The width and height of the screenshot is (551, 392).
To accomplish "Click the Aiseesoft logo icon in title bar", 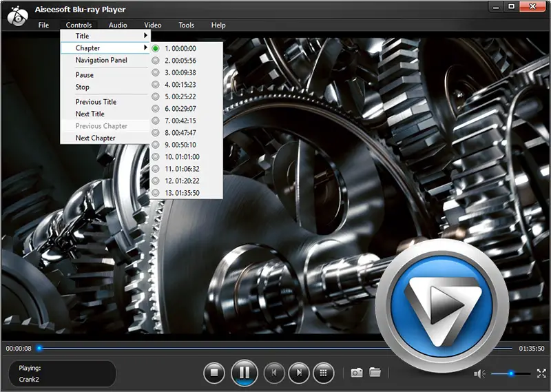I will (18, 16).
